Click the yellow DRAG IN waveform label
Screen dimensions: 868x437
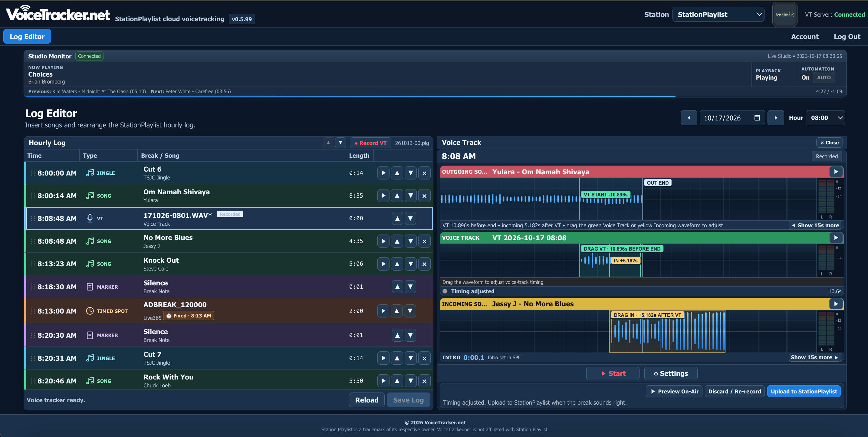(x=647, y=315)
